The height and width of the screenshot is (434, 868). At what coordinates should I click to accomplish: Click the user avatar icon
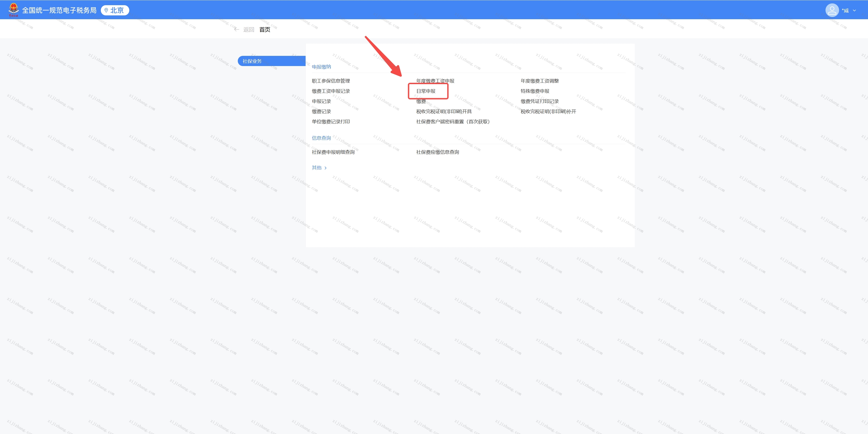[832, 10]
